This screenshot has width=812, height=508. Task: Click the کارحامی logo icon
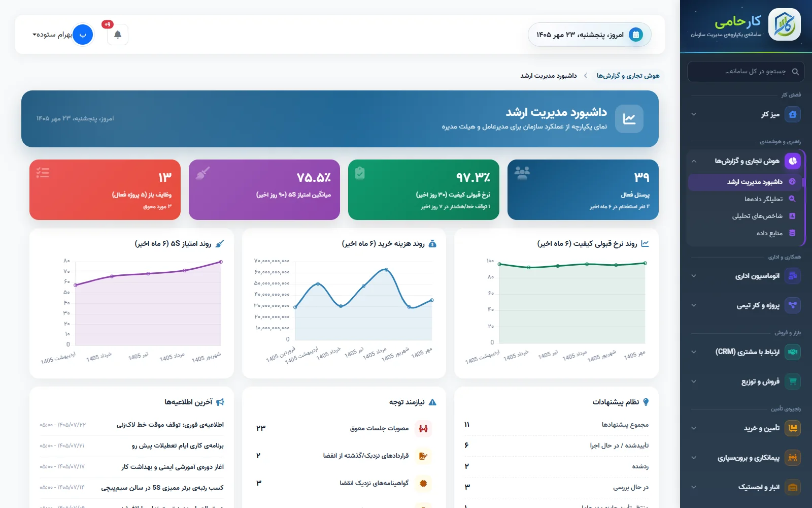coord(784,24)
